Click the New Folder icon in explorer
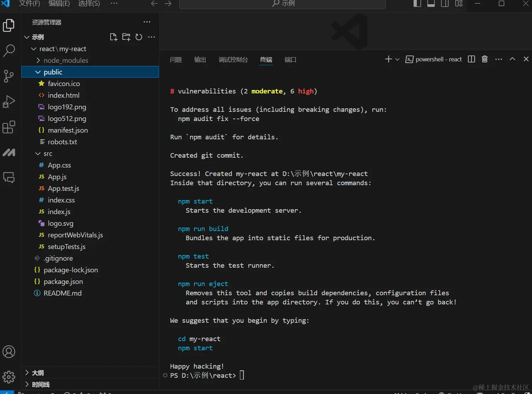532x394 pixels. (x=126, y=37)
